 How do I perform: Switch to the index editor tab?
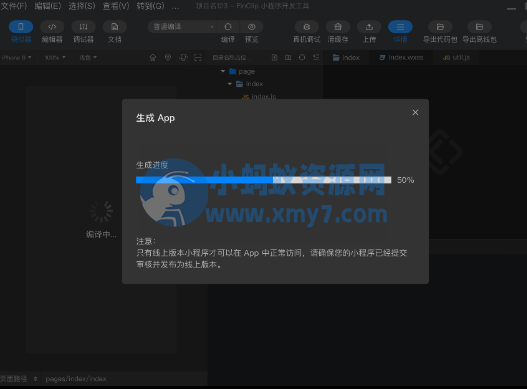346,57
